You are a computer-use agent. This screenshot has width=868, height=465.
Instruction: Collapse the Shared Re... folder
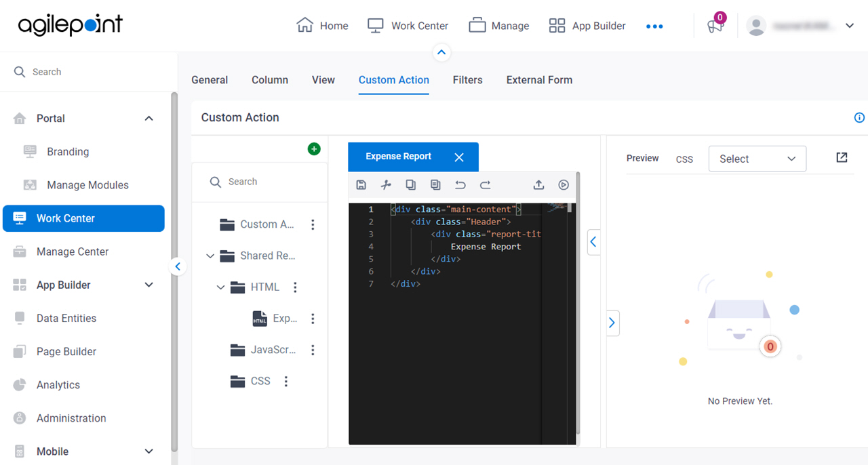coord(210,256)
